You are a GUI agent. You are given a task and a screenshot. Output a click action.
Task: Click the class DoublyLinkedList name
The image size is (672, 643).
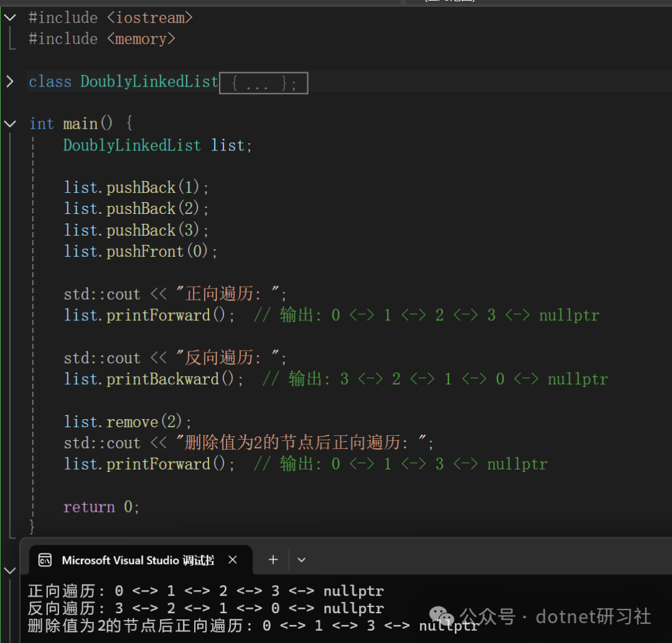point(149,81)
